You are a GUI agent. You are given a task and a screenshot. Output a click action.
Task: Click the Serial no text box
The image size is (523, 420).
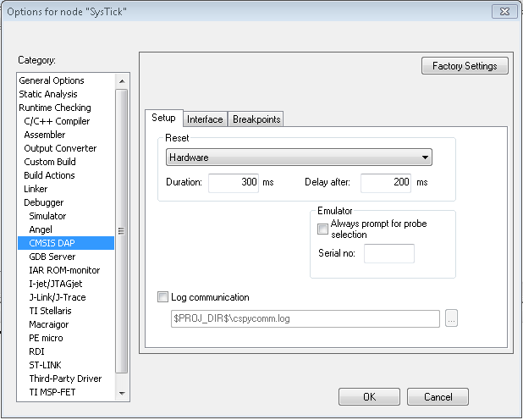[x=389, y=254]
